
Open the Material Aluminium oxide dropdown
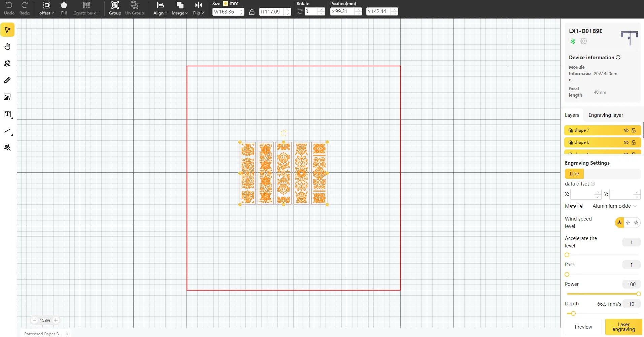click(x=614, y=206)
